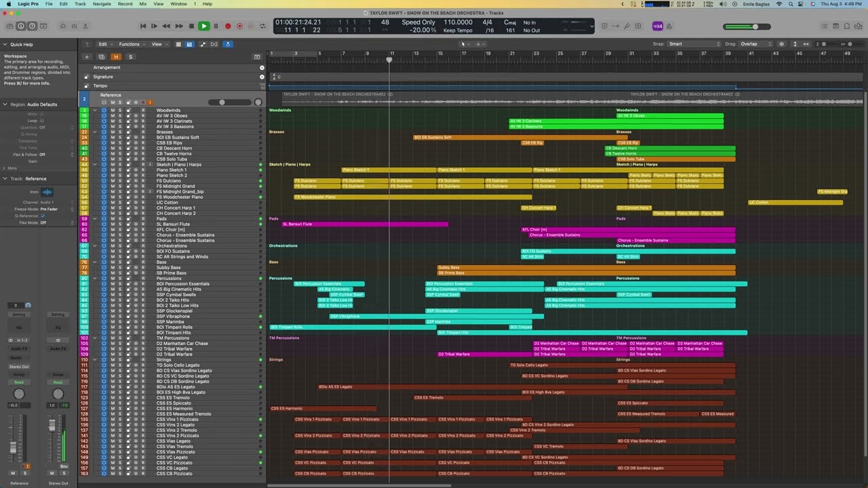Toggle the Cycle mode button

coord(262,26)
